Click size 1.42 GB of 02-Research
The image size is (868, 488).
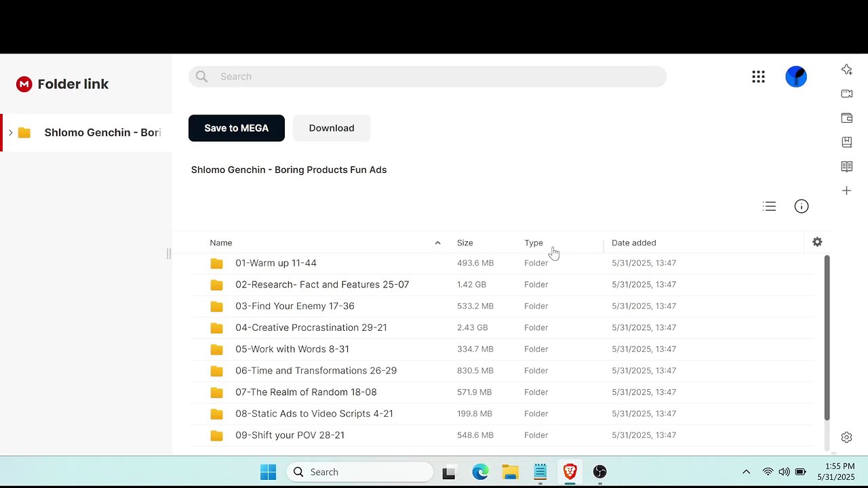471,285
